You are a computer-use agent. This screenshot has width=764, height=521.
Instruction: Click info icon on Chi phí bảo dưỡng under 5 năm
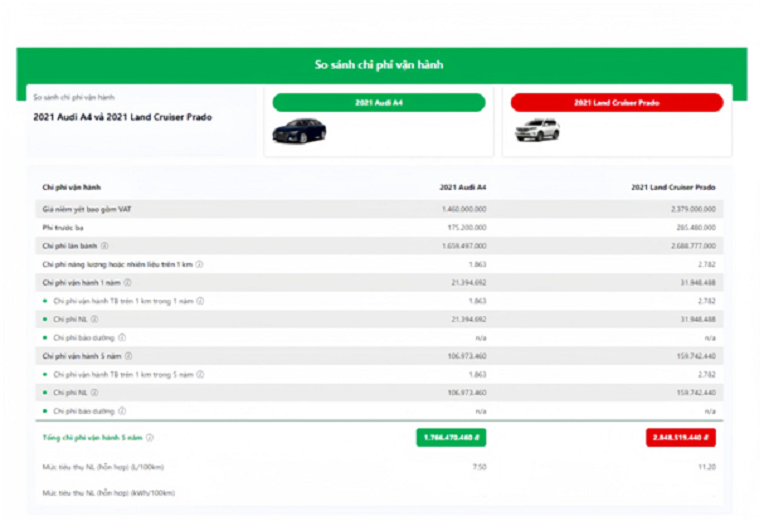[122, 411]
